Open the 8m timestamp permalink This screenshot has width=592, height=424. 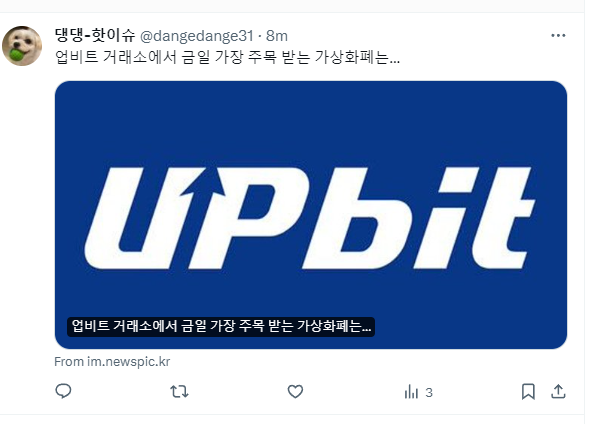click(277, 36)
